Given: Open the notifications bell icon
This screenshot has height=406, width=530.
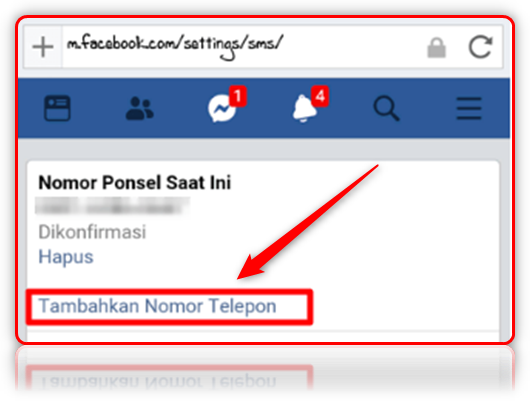Looking at the screenshot, I should point(304,109).
